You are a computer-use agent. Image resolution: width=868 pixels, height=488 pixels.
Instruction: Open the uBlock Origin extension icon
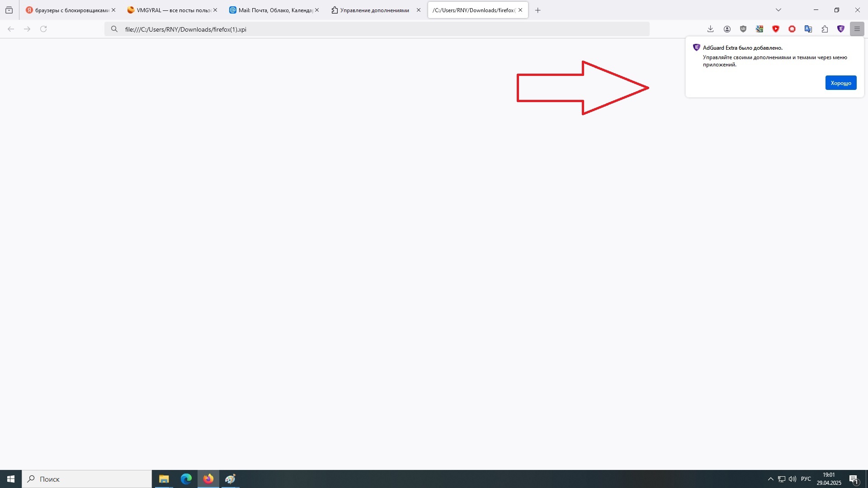click(743, 29)
